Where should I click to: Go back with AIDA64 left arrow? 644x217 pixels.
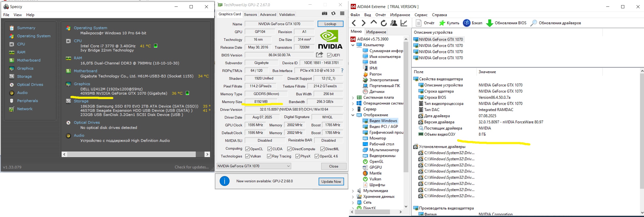coord(354,23)
